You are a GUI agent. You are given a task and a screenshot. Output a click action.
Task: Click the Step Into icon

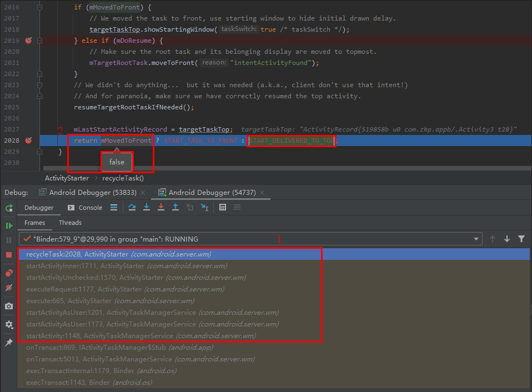click(x=147, y=207)
